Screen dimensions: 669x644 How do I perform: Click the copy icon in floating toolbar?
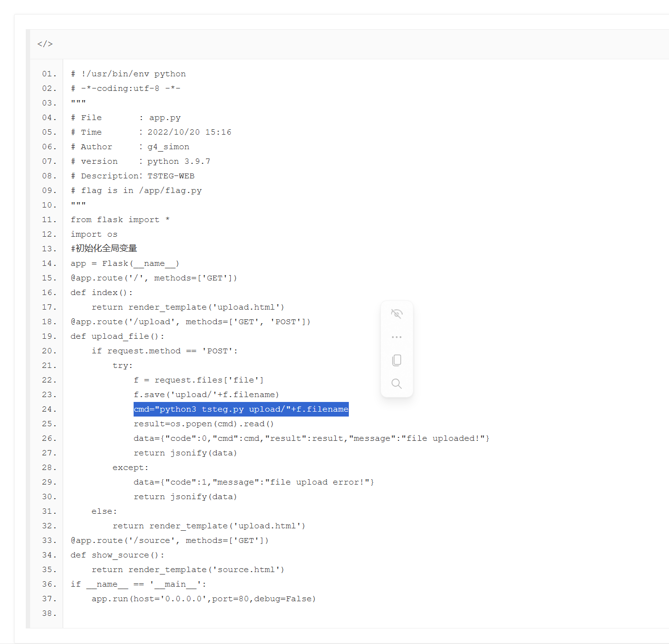coord(396,360)
